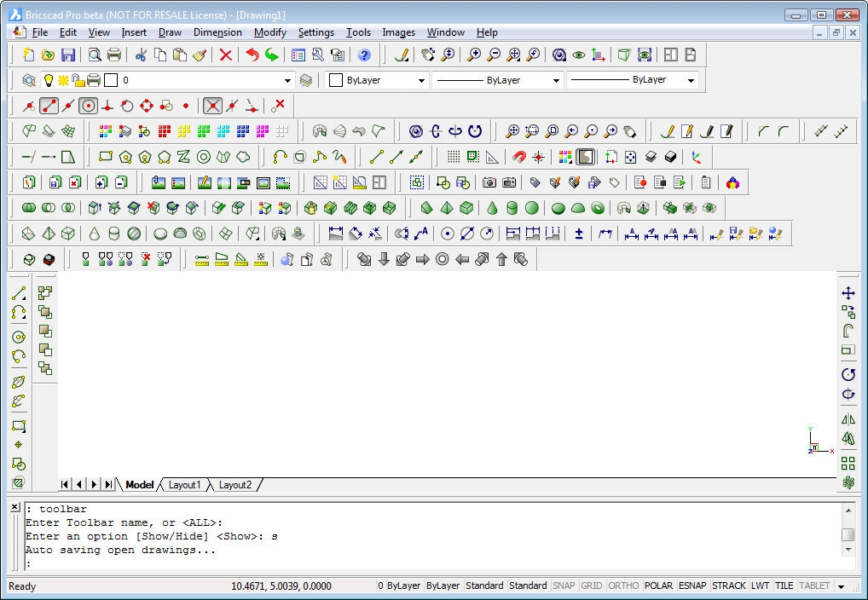Select the Rectangle draw tool

[105, 157]
